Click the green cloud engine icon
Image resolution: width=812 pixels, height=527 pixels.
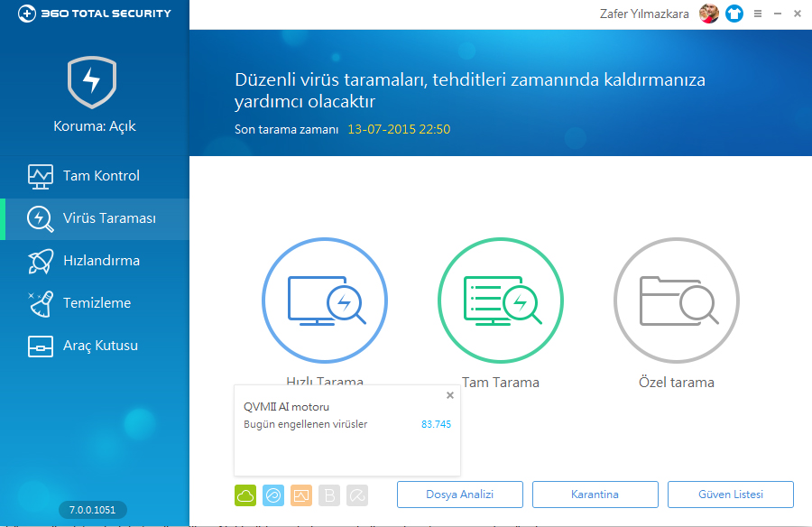point(245,495)
